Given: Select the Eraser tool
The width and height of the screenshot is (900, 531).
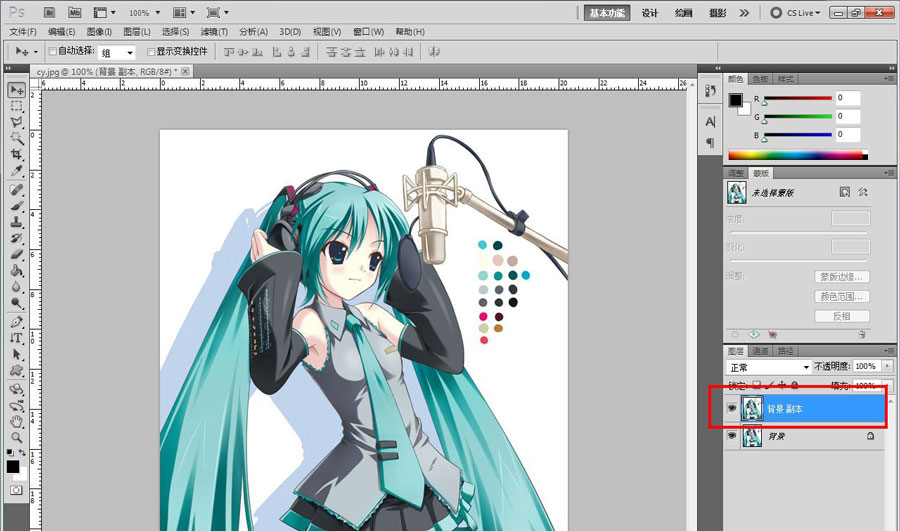Looking at the screenshot, I should (x=17, y=254).
